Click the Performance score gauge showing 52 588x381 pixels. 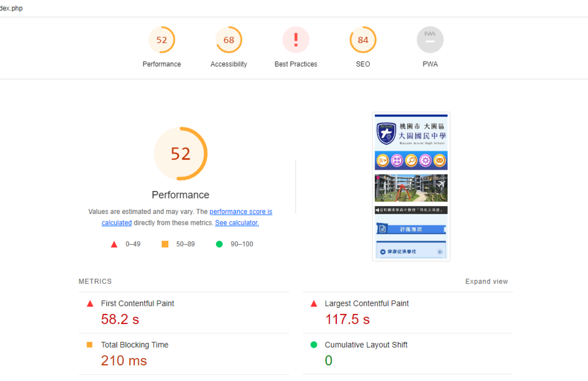[162, 40]
